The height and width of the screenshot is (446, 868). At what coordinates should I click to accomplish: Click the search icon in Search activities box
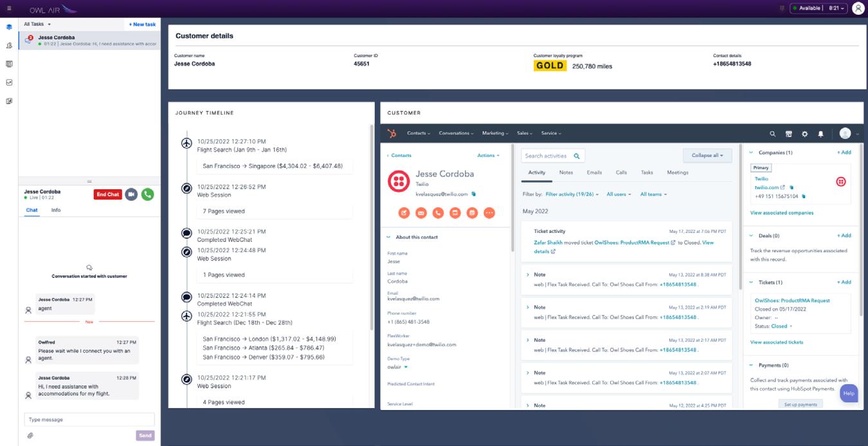pos(577,156)
